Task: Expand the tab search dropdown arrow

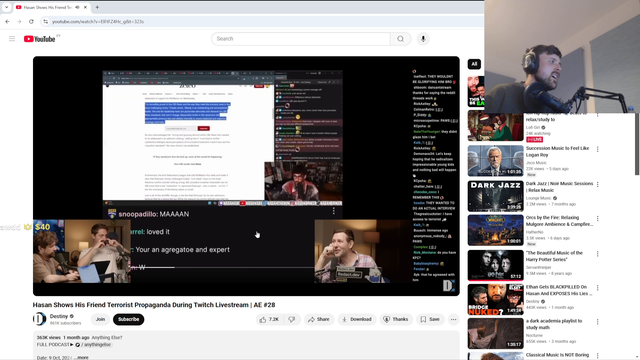Action: click(x=6, y=7)
